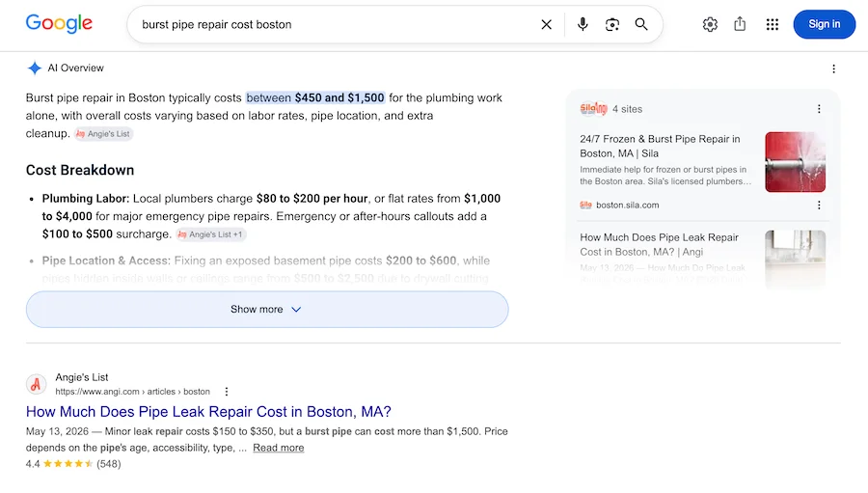Open the Google logo homepage
This screenshot has width=868, height=493.
tap(59, 24)
